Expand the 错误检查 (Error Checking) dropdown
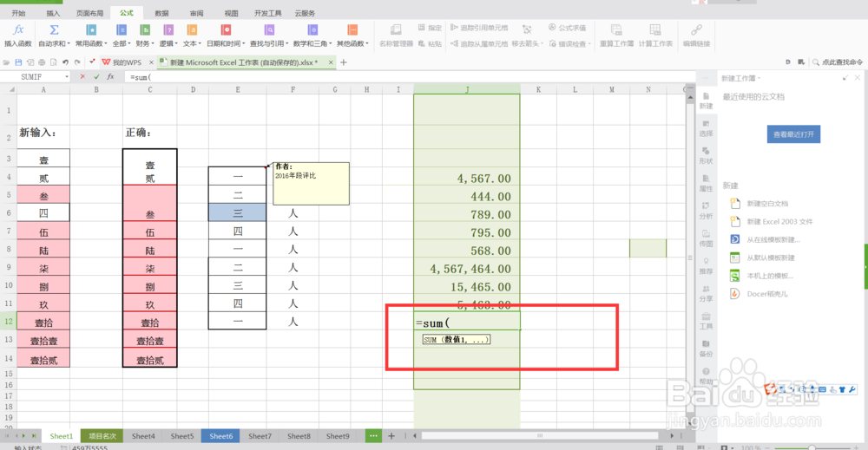Image resolution: width=868 pixels, height=450 pixels. [x=589, y=43]
